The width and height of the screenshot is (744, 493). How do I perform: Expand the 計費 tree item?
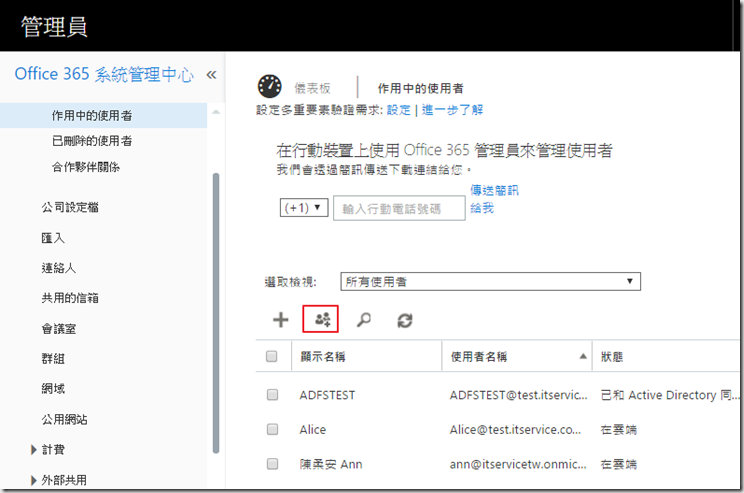(x=34, y=450)
